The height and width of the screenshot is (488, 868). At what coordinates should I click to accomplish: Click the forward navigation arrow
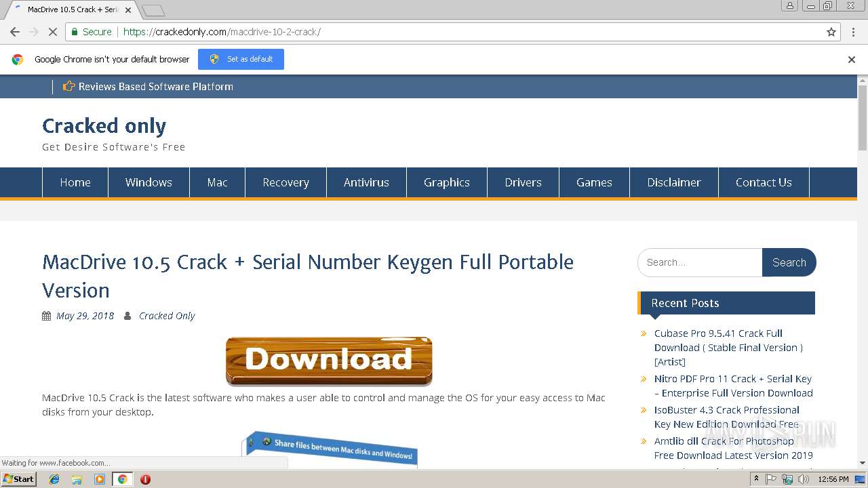coord(33,32)
